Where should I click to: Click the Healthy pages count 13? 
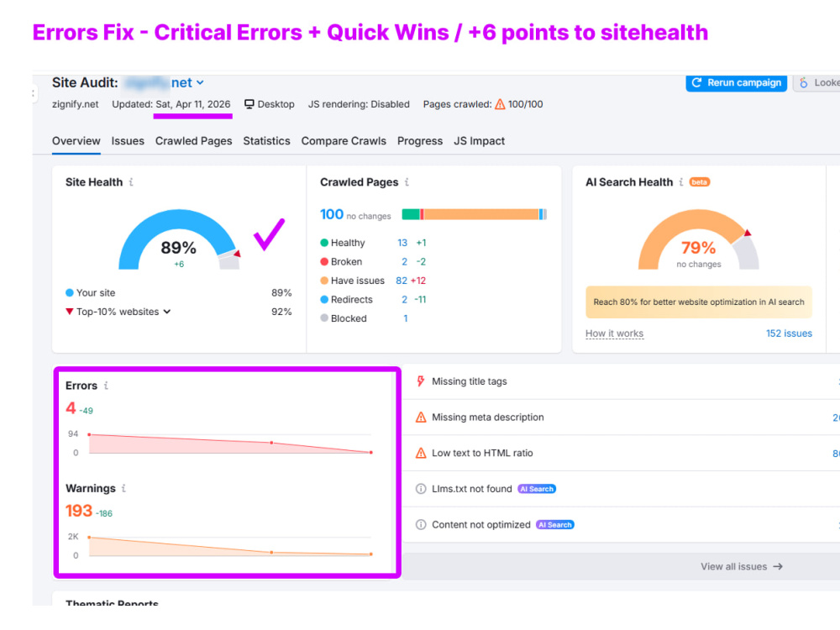[x=402, y=243]
